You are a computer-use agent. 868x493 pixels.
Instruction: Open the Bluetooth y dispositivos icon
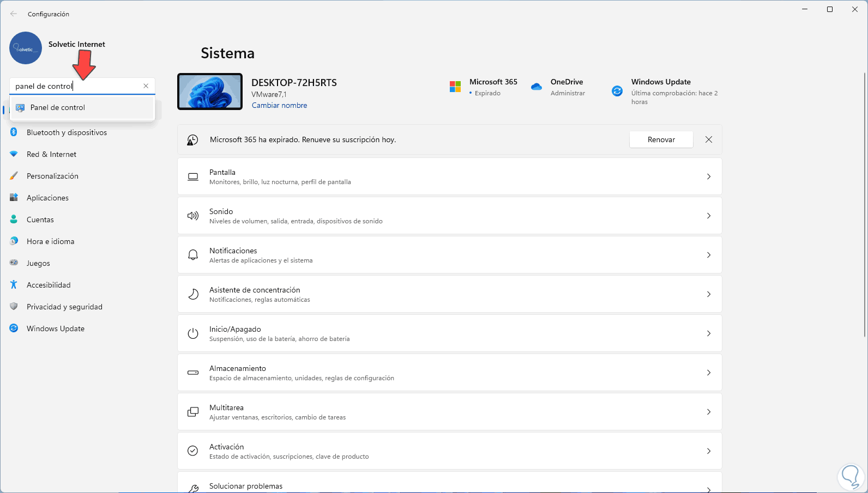click(x=14, y=132)
